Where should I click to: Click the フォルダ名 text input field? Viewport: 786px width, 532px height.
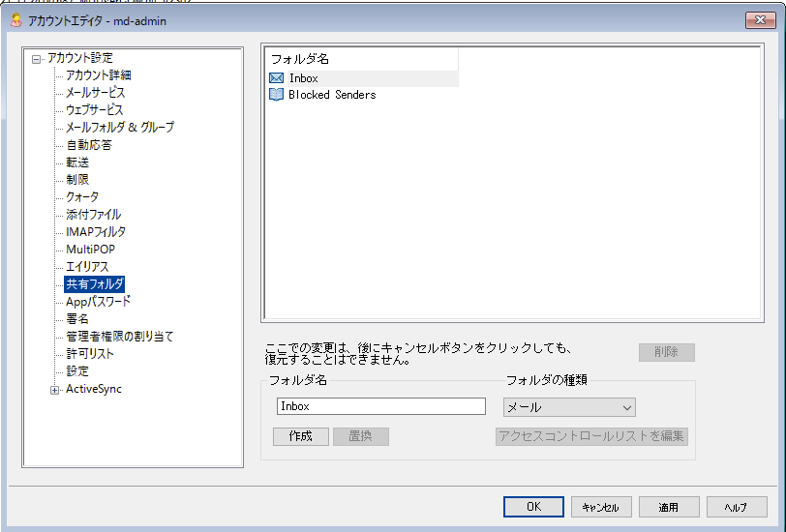(380, 407)
